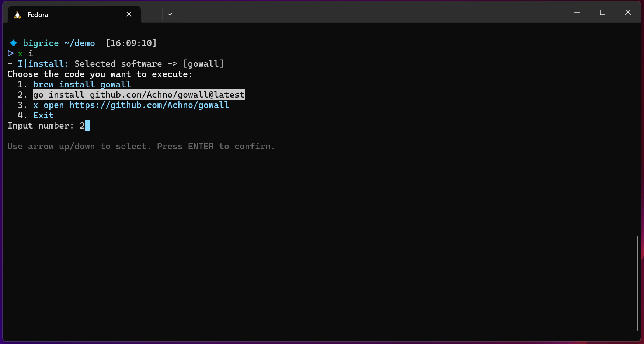Click the 'Input number:' entry field
Viewport: 644px width, 344px height.
[x=49, y=126]
